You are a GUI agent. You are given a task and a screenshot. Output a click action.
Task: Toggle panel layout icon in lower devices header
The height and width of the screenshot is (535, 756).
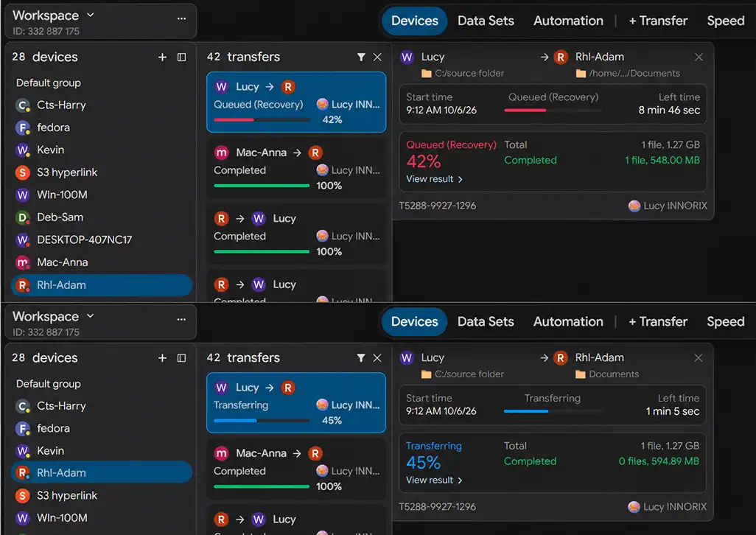click(181, 358)
